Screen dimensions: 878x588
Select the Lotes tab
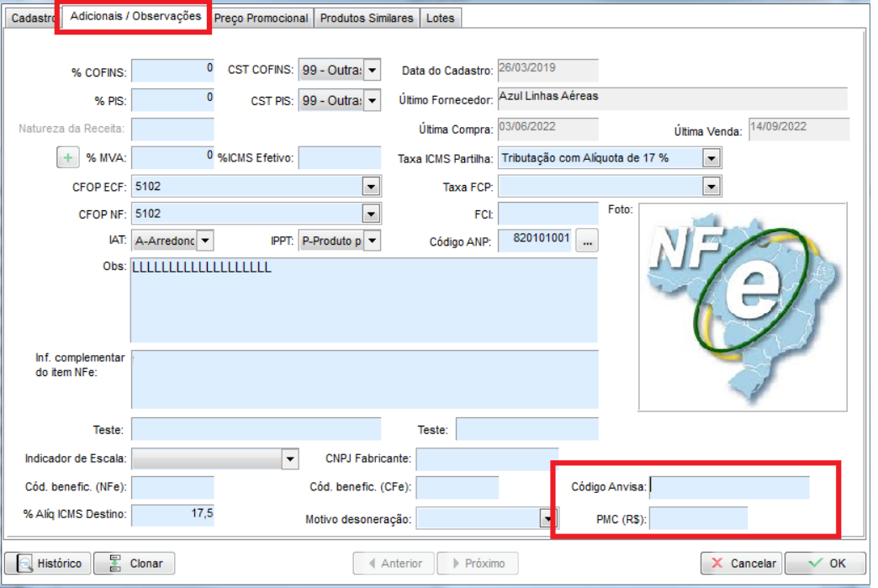pyautogui.click(x=440, y=18)
